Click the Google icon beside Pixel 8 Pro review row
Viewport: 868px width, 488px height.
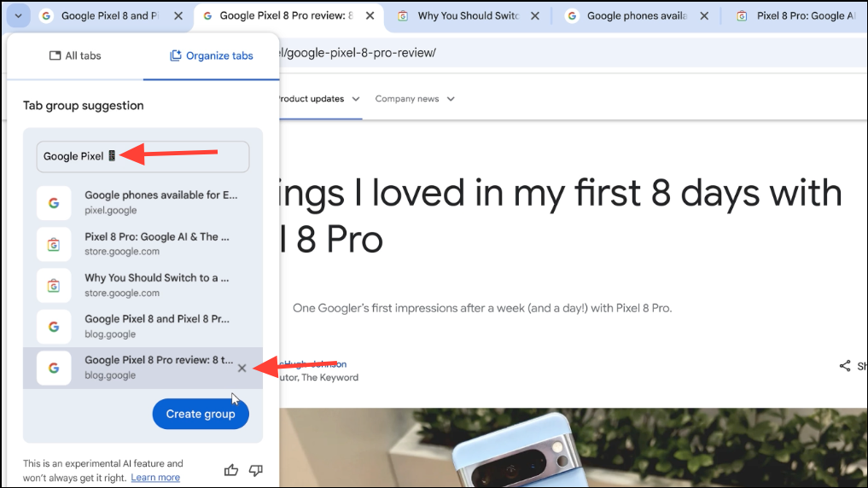click(x=54, y=368)
